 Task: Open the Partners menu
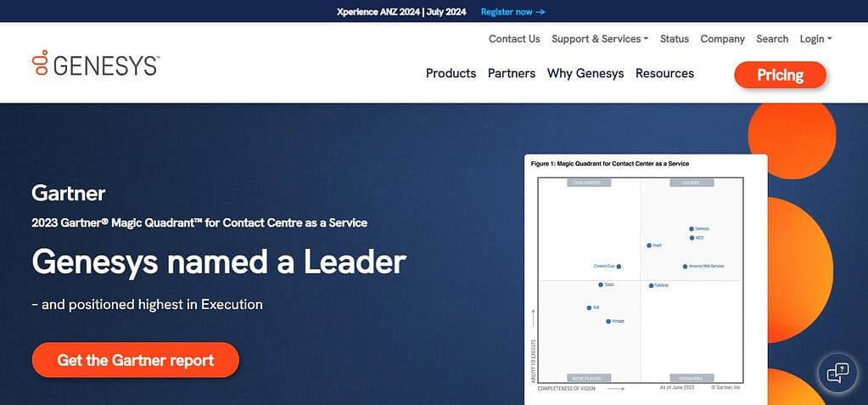pos(512,73)
